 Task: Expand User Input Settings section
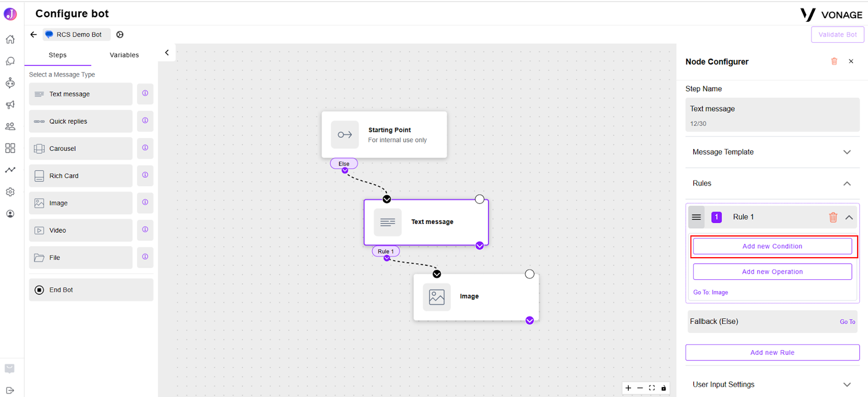(847, 385)
